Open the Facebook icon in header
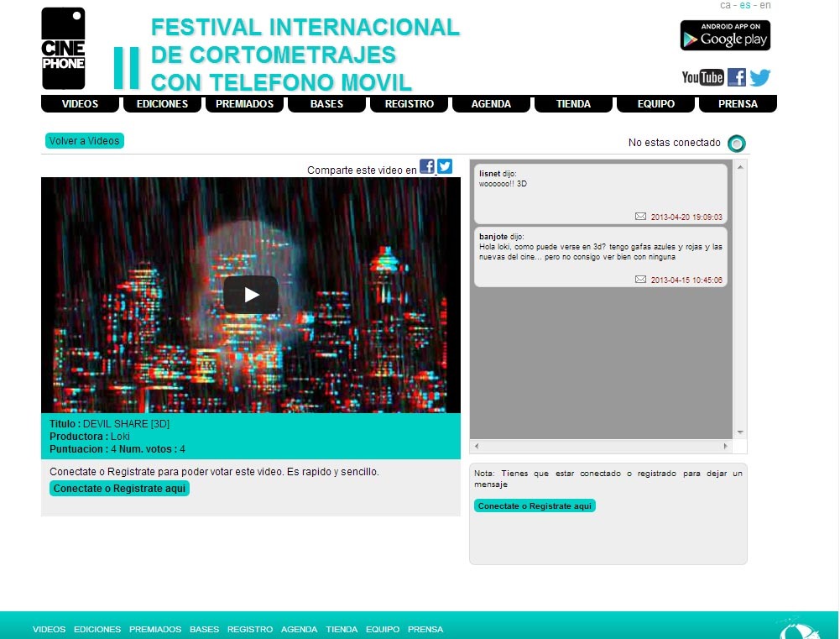 [737, 78]
